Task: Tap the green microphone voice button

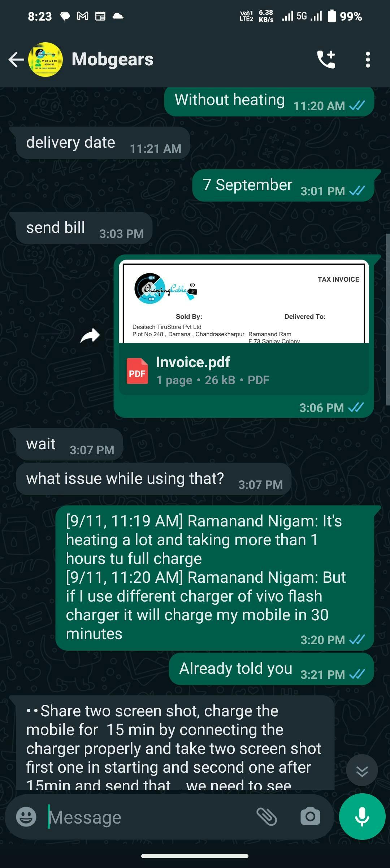Action: point(362,816)
